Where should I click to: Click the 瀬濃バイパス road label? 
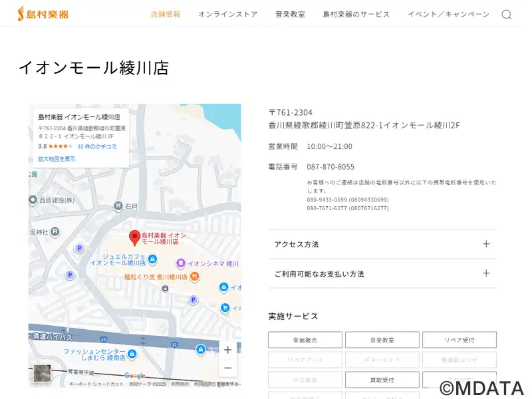pyautogui.click(x=53, y=336)
